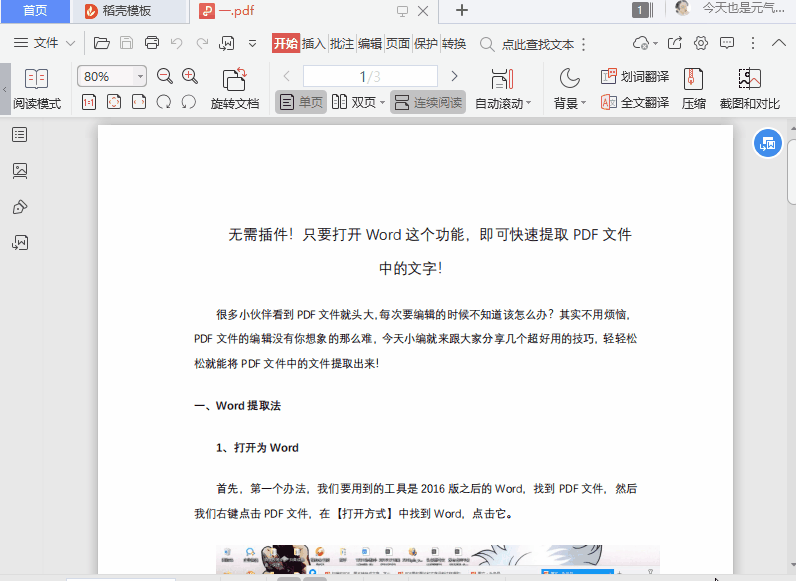Click the zoom in magnifier icon

(x=190, y=76)
